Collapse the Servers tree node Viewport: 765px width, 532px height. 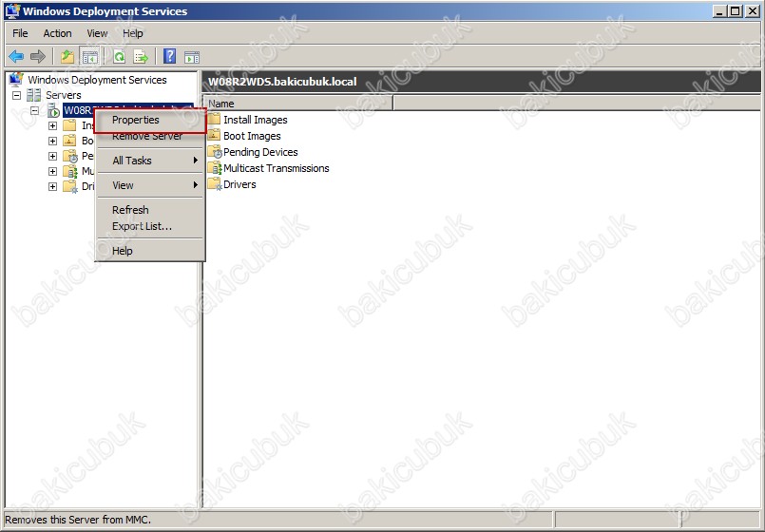click(16, 95)
